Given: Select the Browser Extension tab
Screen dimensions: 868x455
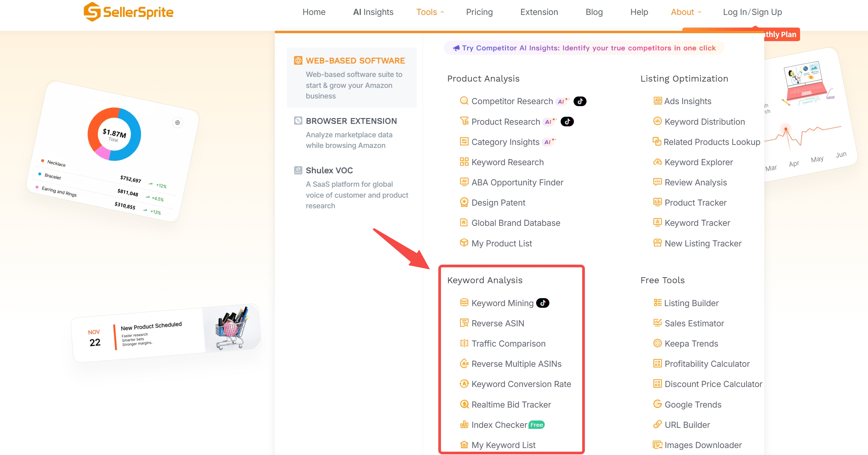Looking at the screenshot, I should [351, 133].
